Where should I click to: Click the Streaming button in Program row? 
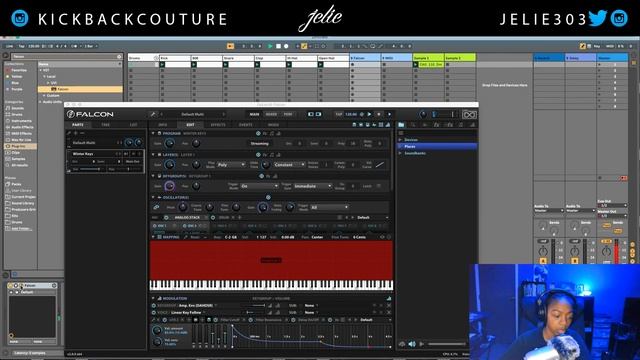(260, 143)
